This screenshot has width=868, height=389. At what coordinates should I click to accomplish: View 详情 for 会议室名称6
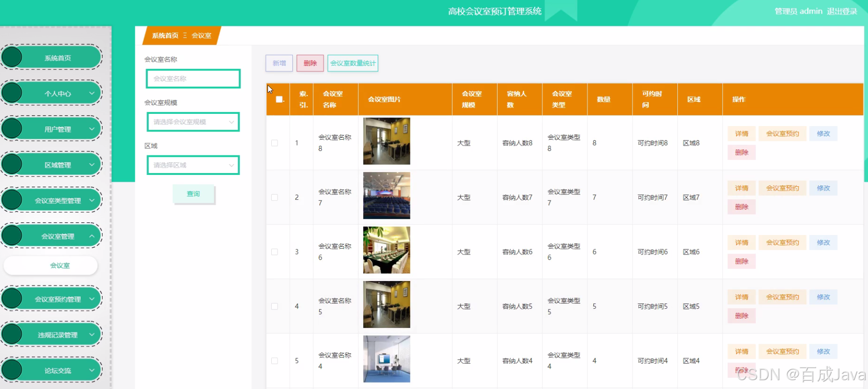click(741, 242)
